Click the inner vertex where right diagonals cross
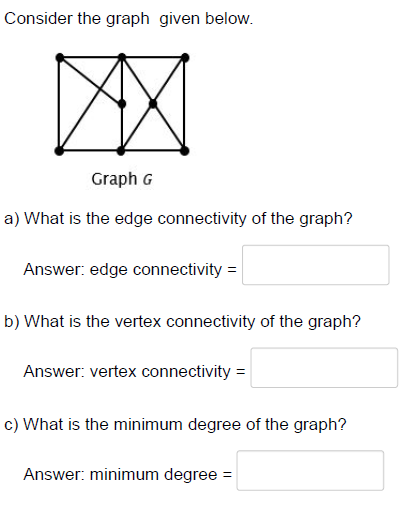 click(x=153, y=104)
